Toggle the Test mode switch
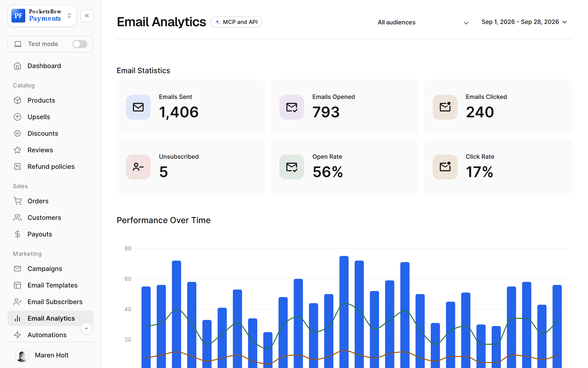 point(80,44)
